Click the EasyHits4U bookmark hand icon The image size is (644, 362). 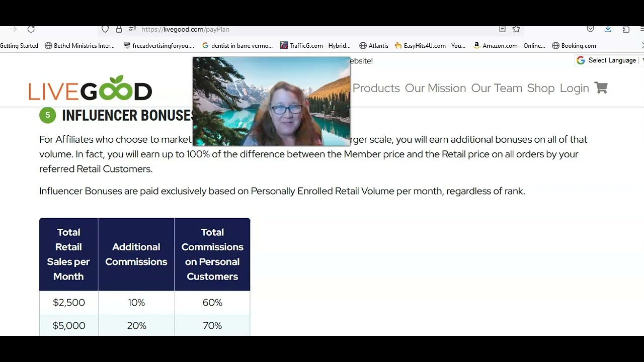tap(398, 45)
